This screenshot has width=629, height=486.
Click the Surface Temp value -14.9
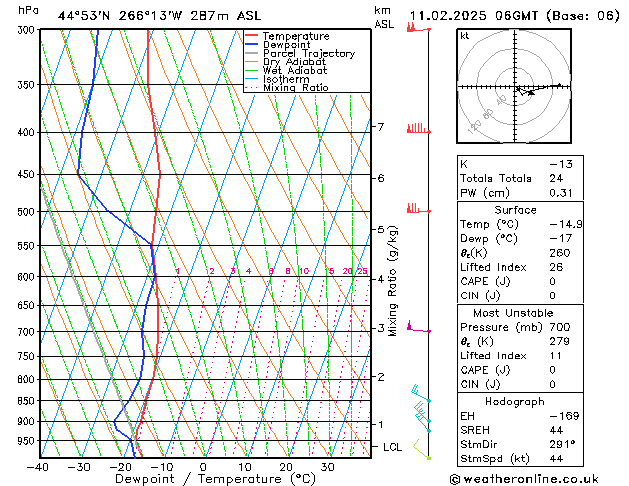tap(566, 224)
